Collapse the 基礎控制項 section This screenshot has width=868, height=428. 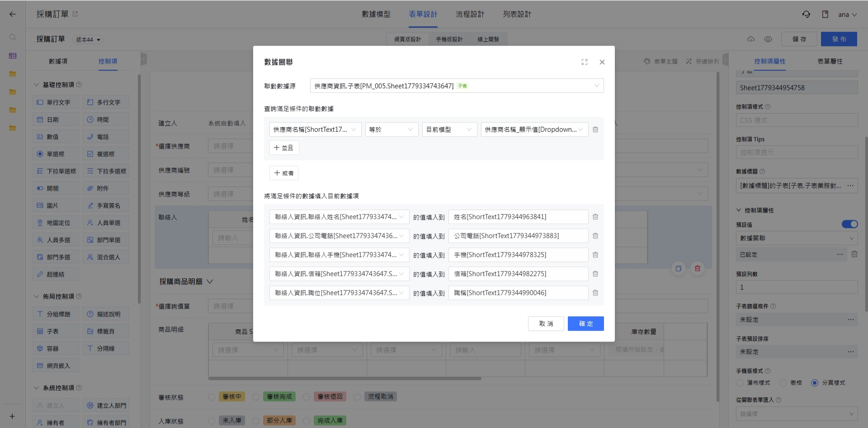[x=37, y=85]
